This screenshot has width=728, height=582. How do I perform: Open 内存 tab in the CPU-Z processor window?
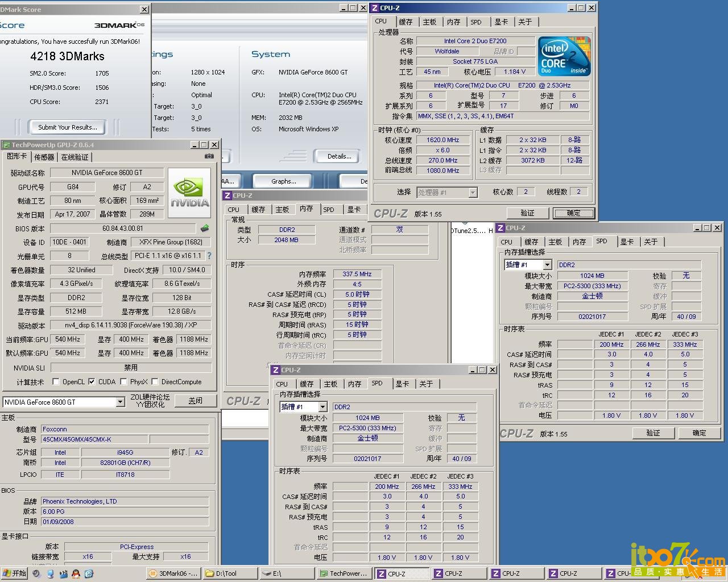pyautogui.click(x=453, y=22)
